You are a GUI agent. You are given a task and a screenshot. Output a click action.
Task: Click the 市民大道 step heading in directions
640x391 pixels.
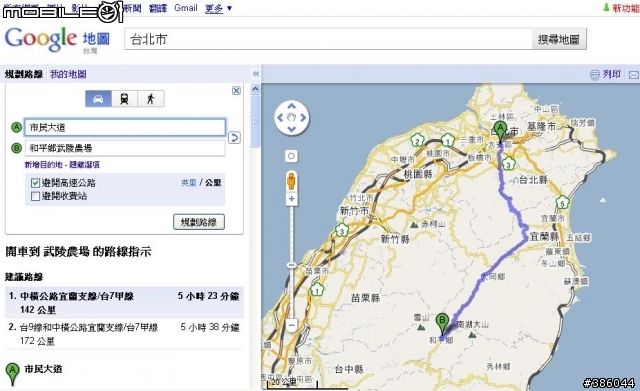[x=43, y=369]
